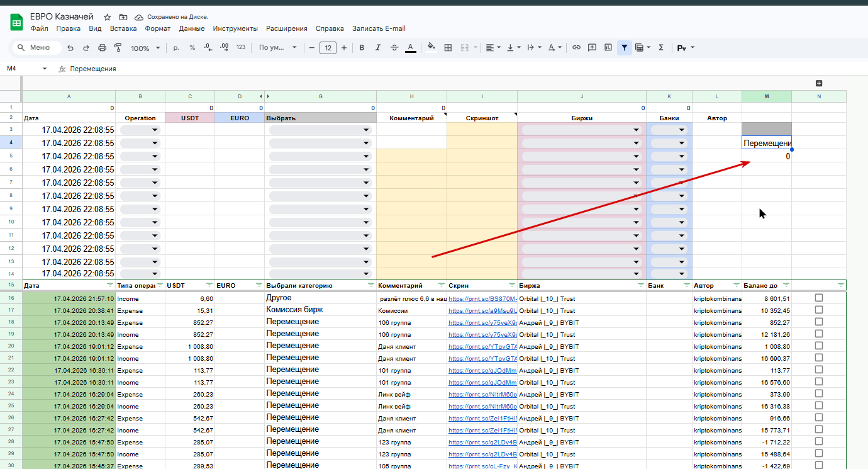
Task: Toggle the filter funnel button
Action: pos(625,48)
